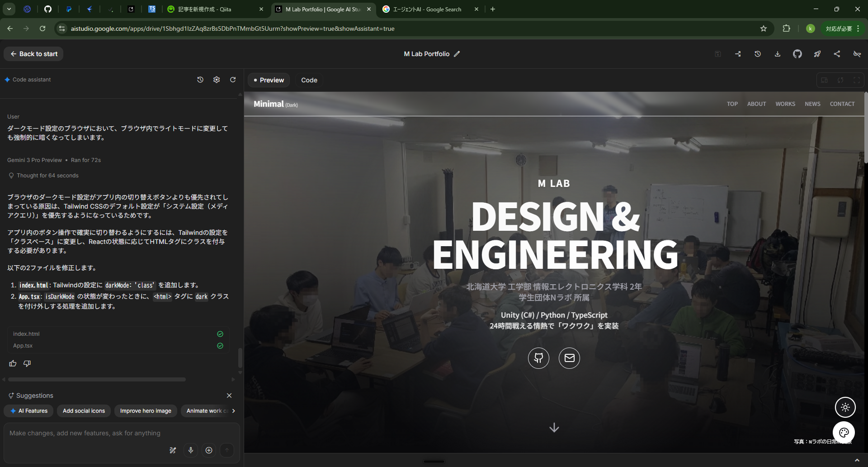Close the Qiita browser tab
The height and width of the screenshot is (467, 868).
(x=261, y=9)
